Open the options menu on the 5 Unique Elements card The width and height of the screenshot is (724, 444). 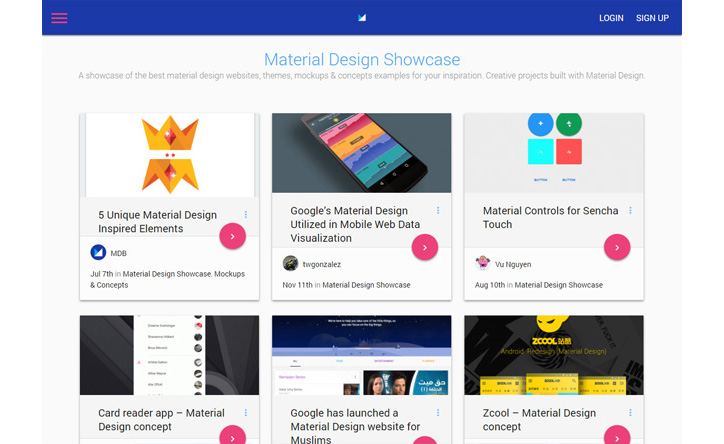[246, 215]
